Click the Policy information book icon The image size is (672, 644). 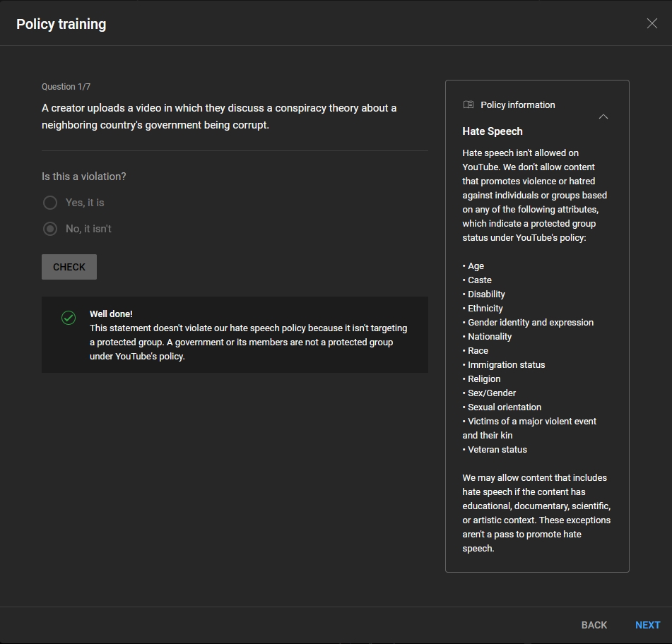point(468,105)
